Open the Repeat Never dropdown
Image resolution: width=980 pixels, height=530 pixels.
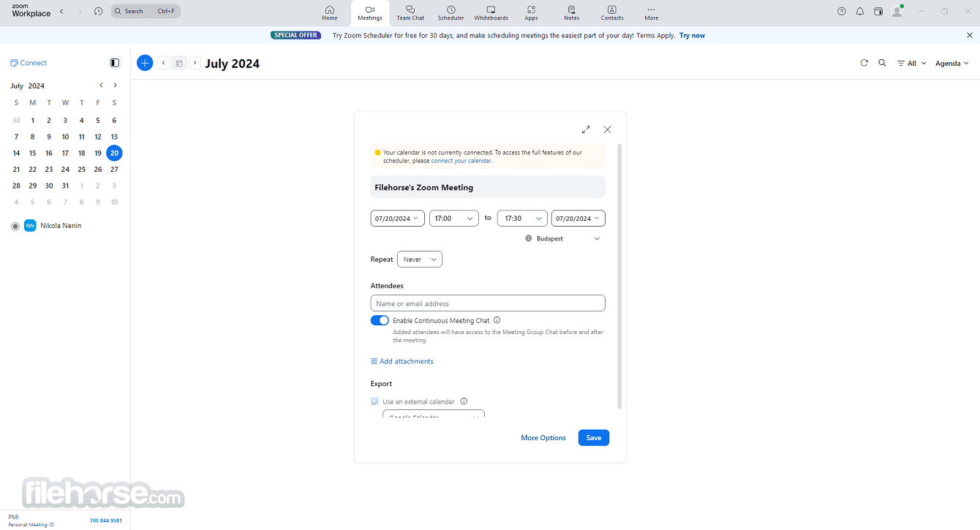pos(420,260)
